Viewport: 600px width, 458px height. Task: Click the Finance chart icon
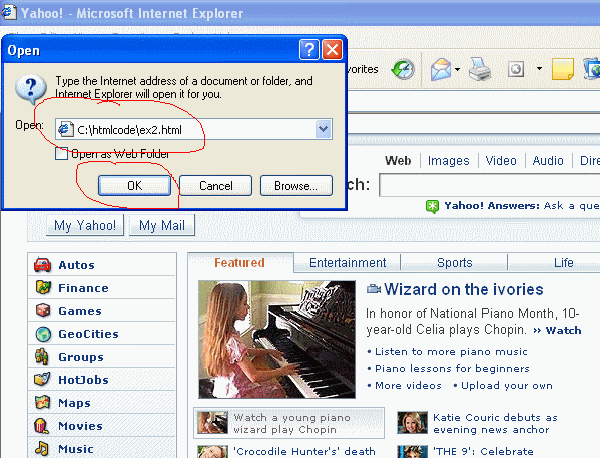tap(43, 287)
